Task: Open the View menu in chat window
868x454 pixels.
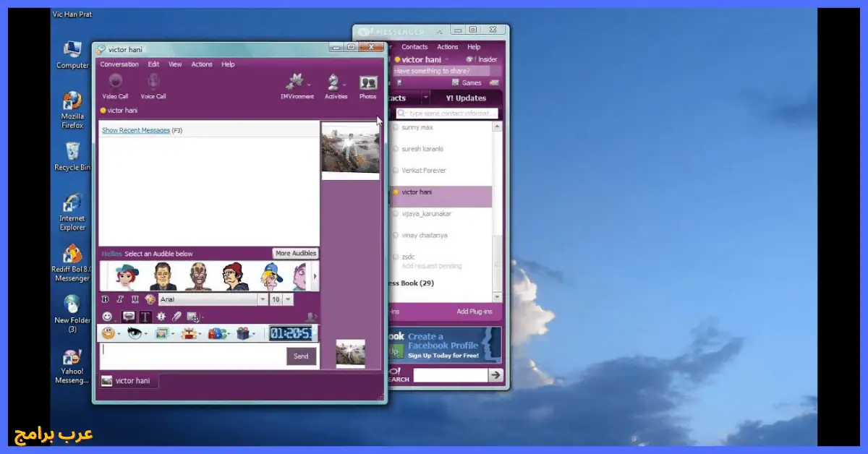Action: coord(175,64)
